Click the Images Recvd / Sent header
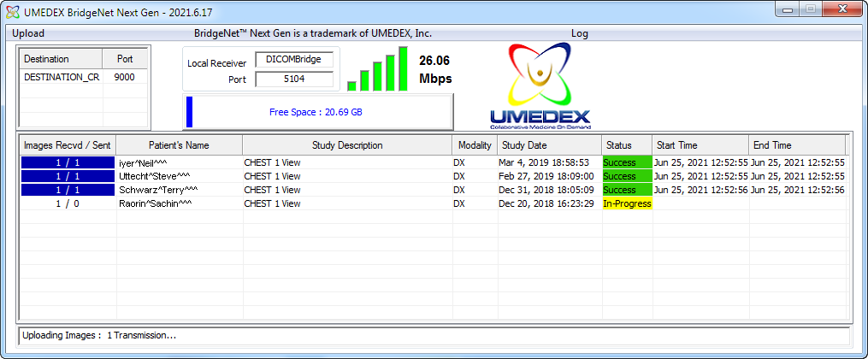Image resolution: width=868 pixels, height=359 pixels. click(67, 145)
